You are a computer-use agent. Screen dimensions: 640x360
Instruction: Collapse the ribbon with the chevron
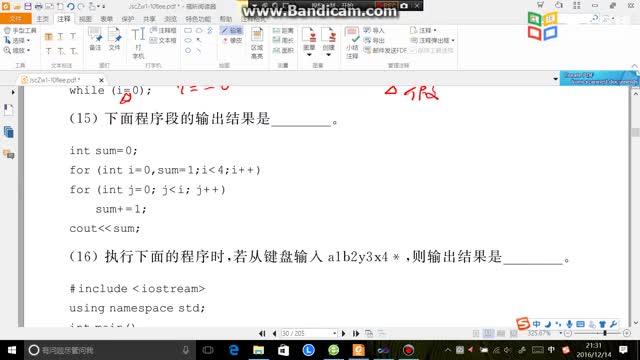(634, 65)
